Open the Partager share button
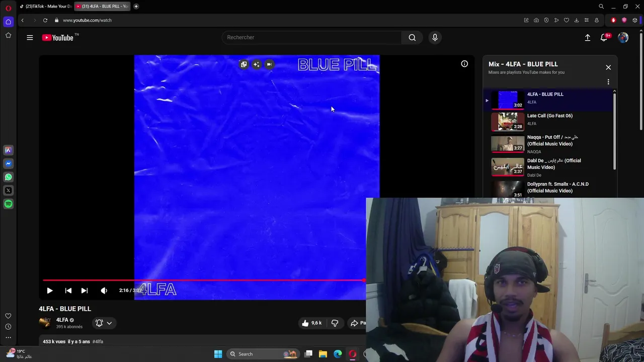The height and width of the screenshot is (362, 644). tap(358, 323)
